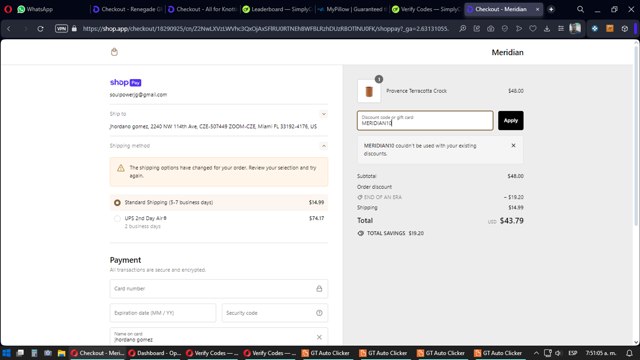This screenshot has width=640, height=360.
Task: Expand the Ship to section
Action: (324, 114)
